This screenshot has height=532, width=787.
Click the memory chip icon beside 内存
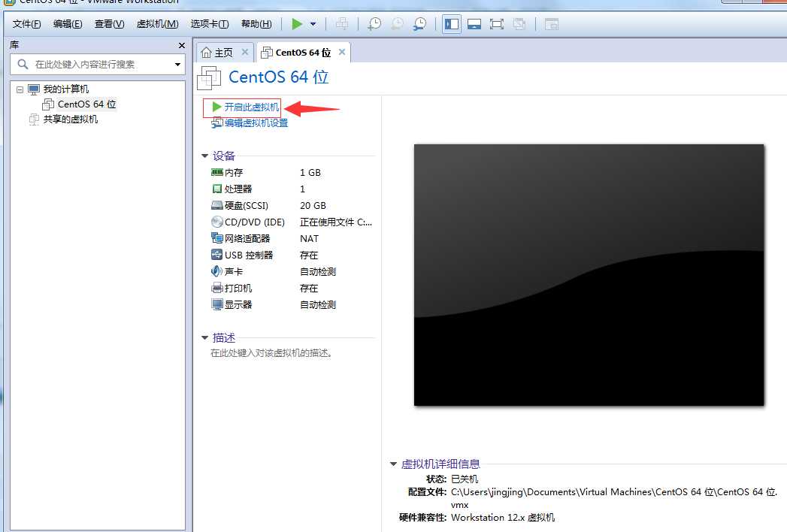[x=216, y=172]
